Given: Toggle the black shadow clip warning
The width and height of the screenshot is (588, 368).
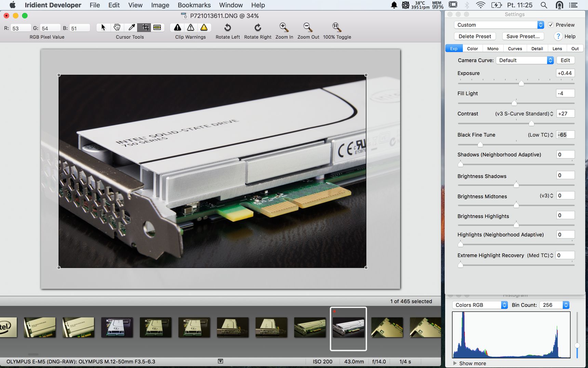Looking at the screenshot, I should [177, 27].
